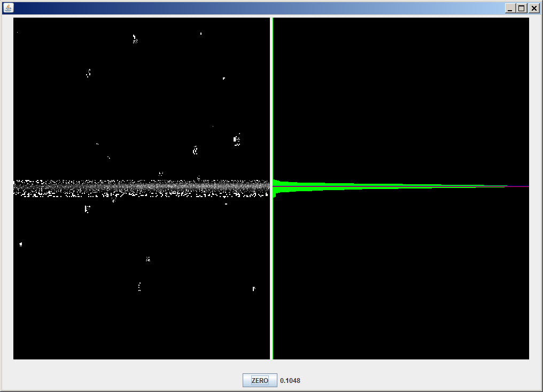
Task: Click the bottom-right white speck in left panel
Action: [x=254, y=289]
